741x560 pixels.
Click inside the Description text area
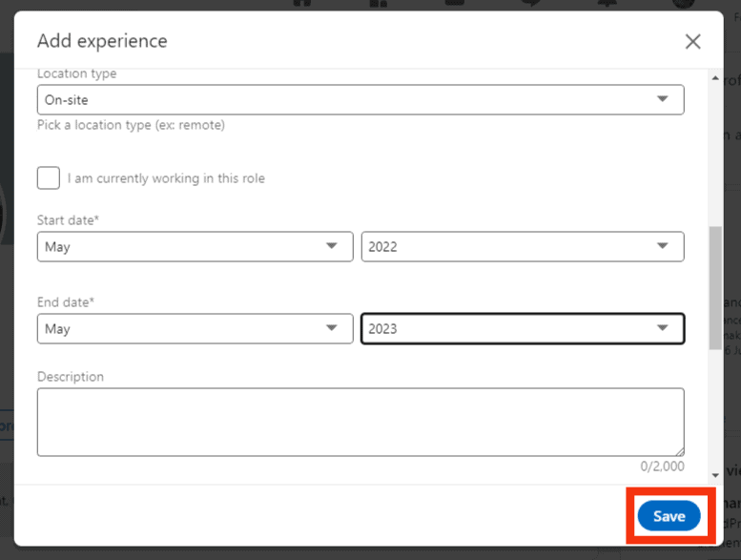tap(360, 422)
